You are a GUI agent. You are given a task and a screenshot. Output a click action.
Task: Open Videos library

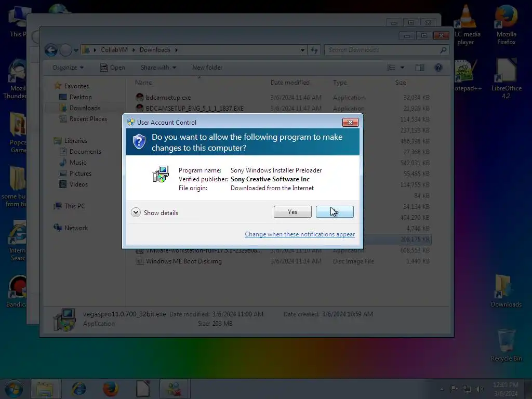[78, 184]
